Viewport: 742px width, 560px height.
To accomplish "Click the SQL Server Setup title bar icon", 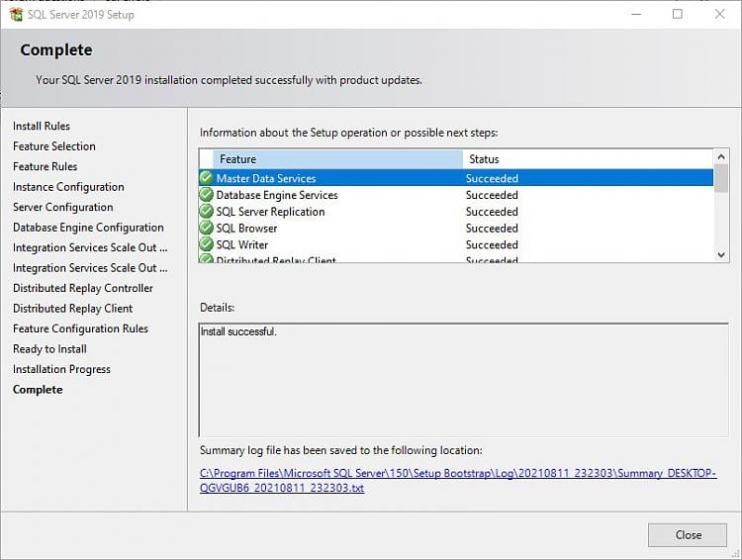I will click(16, 14).
